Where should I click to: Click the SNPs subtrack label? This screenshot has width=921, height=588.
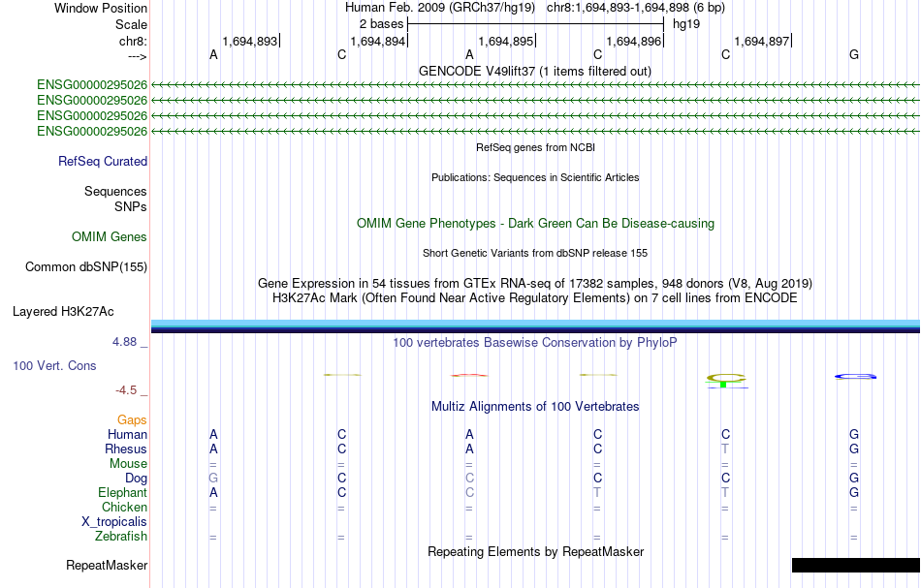131,206
